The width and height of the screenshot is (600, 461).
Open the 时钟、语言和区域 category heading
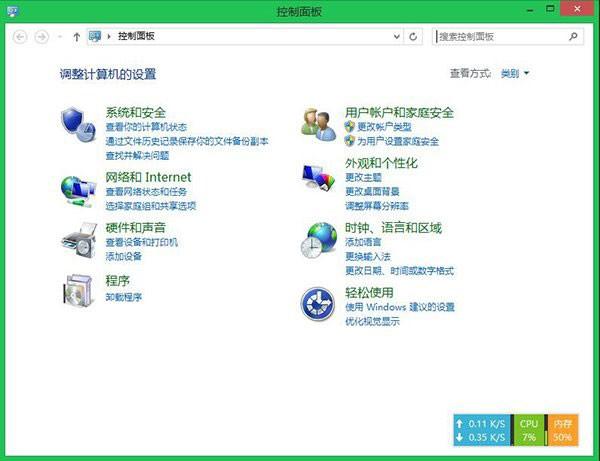tap(393, 228)
